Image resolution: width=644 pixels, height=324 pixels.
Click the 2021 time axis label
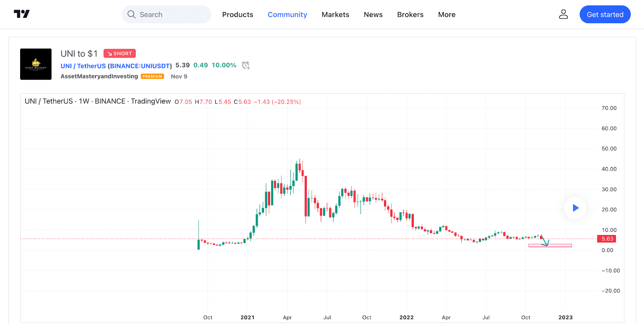point(248,317)
